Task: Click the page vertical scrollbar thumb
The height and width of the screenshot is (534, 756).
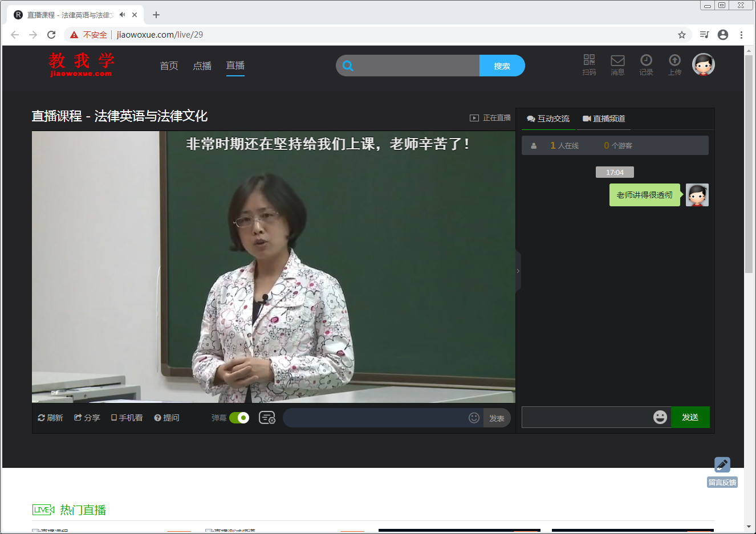Action: click(x=749, y=164)
